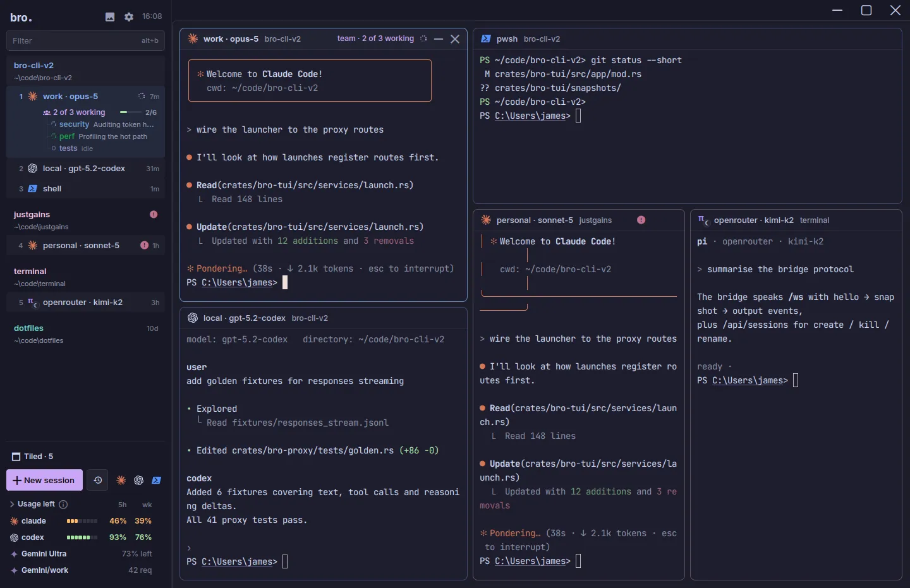
Task: Toggle Tiled · 5 layout mode
Action: [33, 457]
